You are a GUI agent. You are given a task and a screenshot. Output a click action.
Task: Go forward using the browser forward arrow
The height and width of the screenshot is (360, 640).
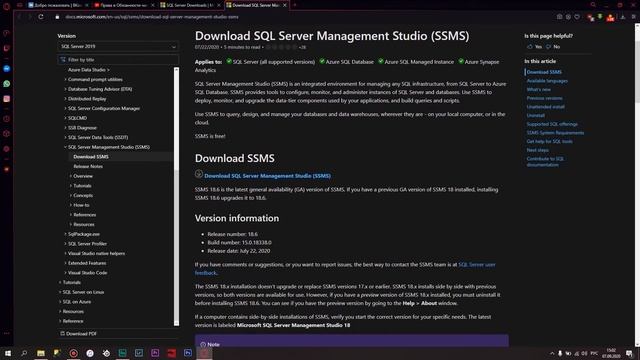click(29, 17)
